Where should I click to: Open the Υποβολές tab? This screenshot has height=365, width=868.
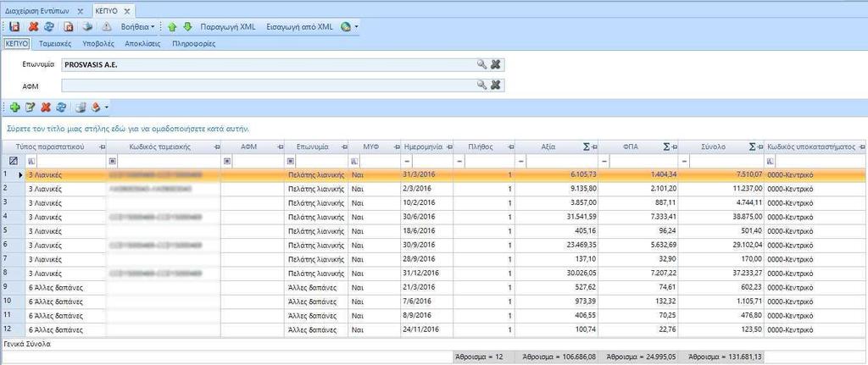[98, 43]
